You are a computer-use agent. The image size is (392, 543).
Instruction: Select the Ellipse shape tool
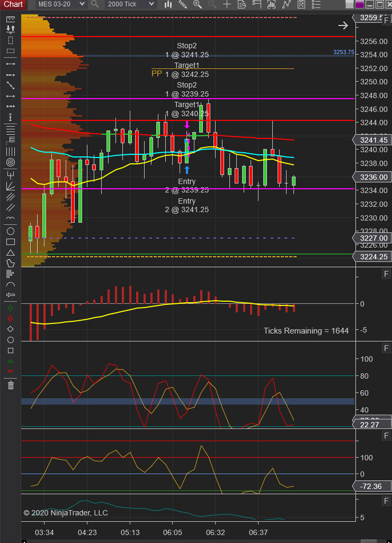coord(11,231)
